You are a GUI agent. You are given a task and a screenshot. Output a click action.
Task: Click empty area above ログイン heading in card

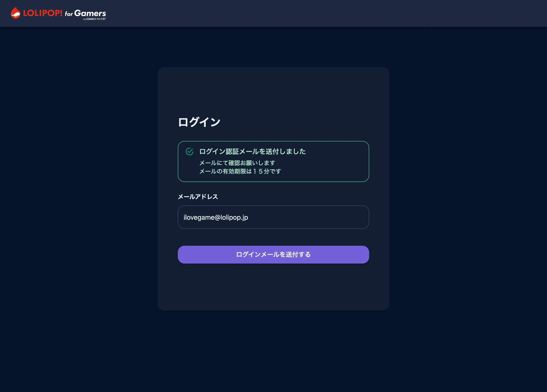[x=273, y=92]
